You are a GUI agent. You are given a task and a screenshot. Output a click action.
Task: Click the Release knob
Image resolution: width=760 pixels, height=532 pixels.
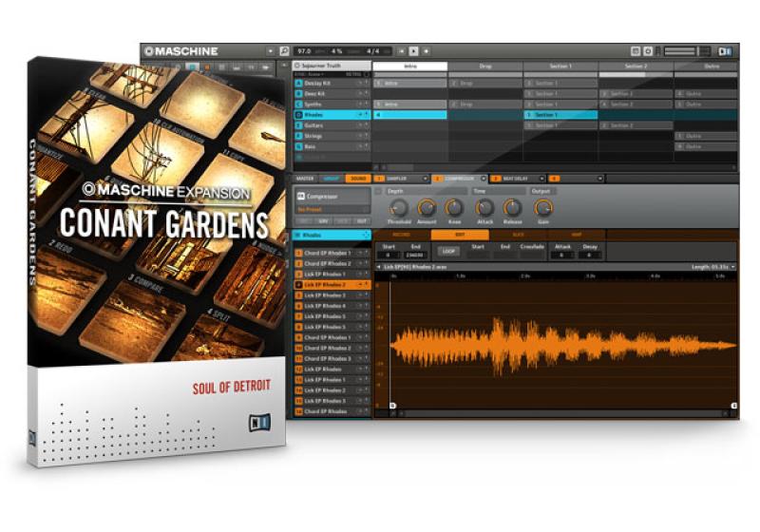click(x=512, y=208)
